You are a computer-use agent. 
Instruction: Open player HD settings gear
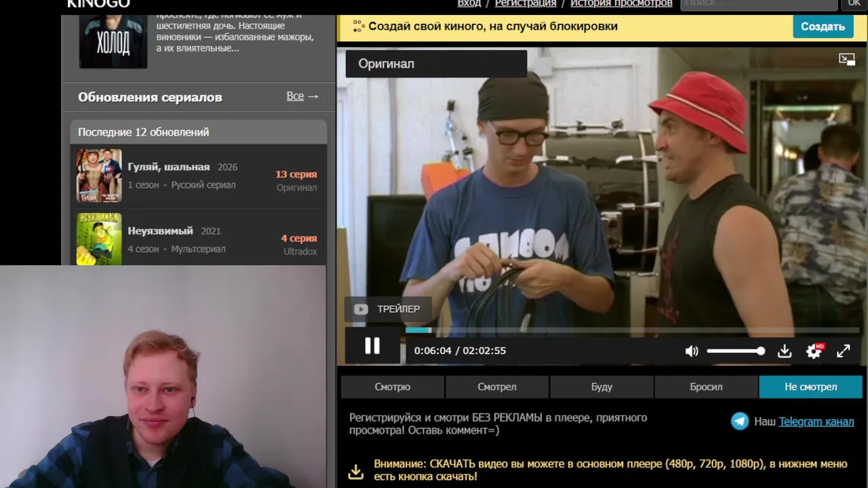coord(814,350)
